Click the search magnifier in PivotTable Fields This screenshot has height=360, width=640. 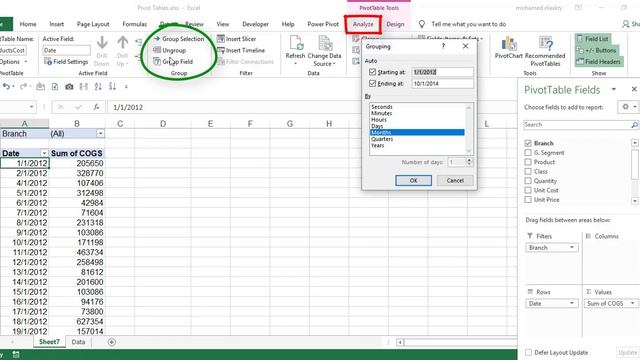click(634, 125)
